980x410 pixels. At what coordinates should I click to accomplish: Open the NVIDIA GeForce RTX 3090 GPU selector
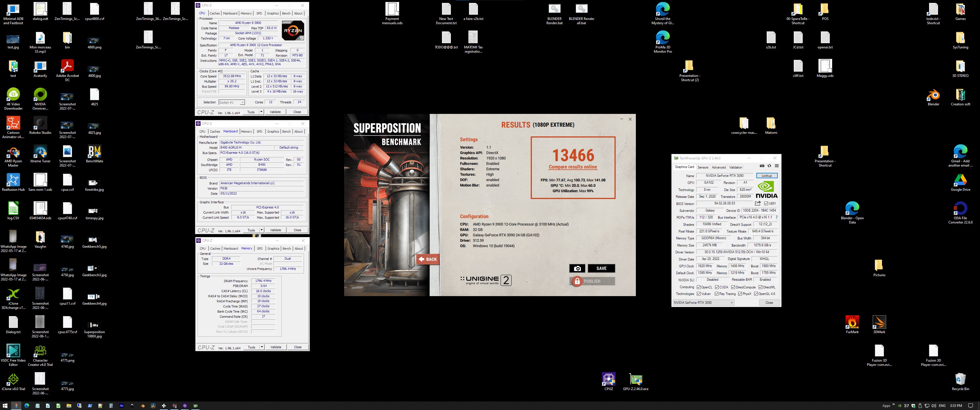point(703,303)
